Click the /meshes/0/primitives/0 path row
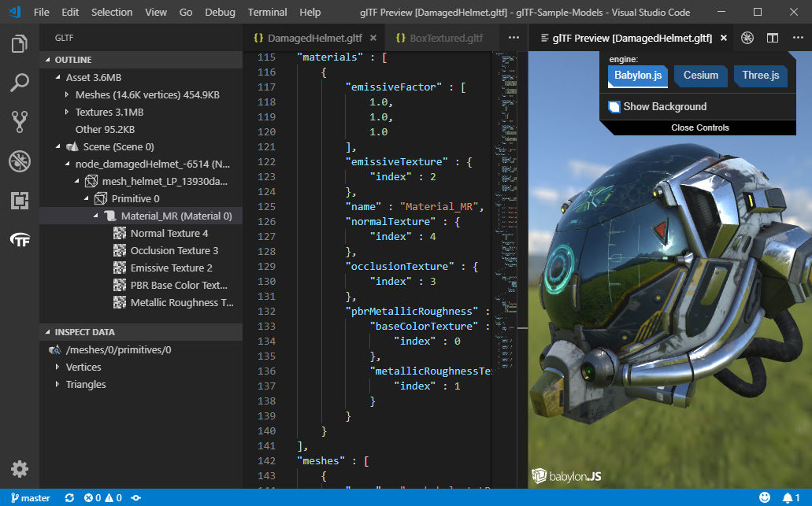The height and width of the screenshot is (506, 812). click(141, 349)
